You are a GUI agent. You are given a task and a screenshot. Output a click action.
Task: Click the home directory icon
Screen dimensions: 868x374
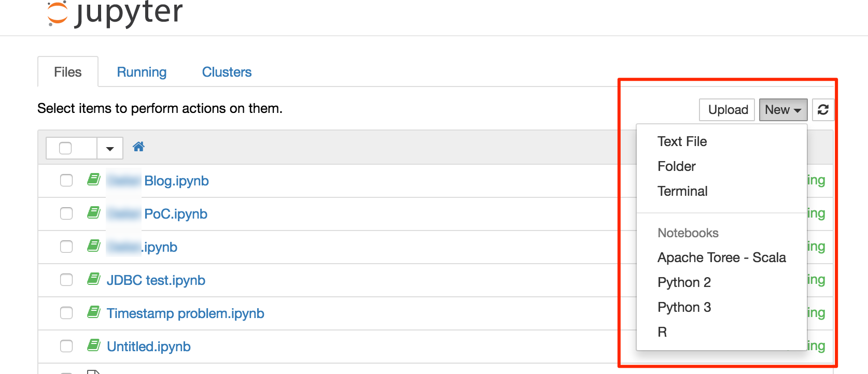[138, 147]
